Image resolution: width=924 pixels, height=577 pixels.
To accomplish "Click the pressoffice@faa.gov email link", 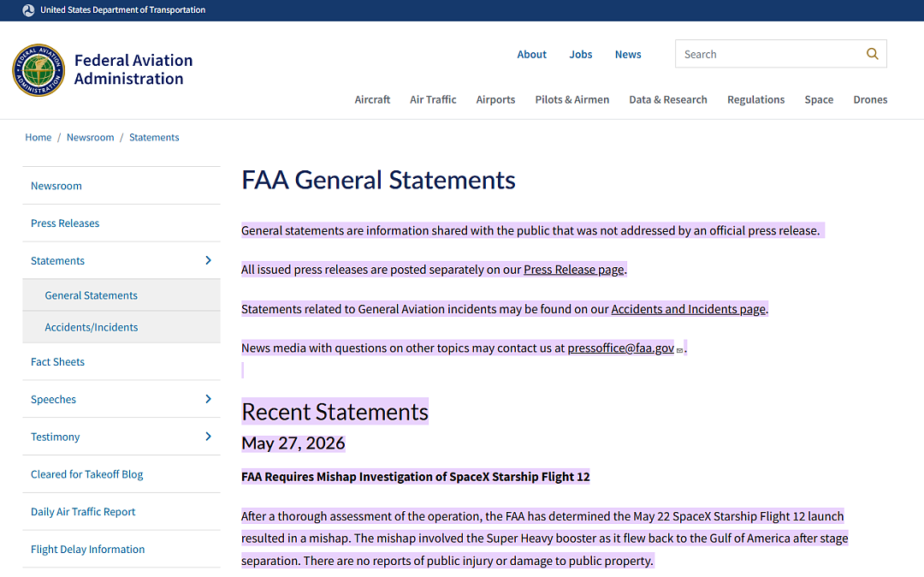I will click(620, 348).
